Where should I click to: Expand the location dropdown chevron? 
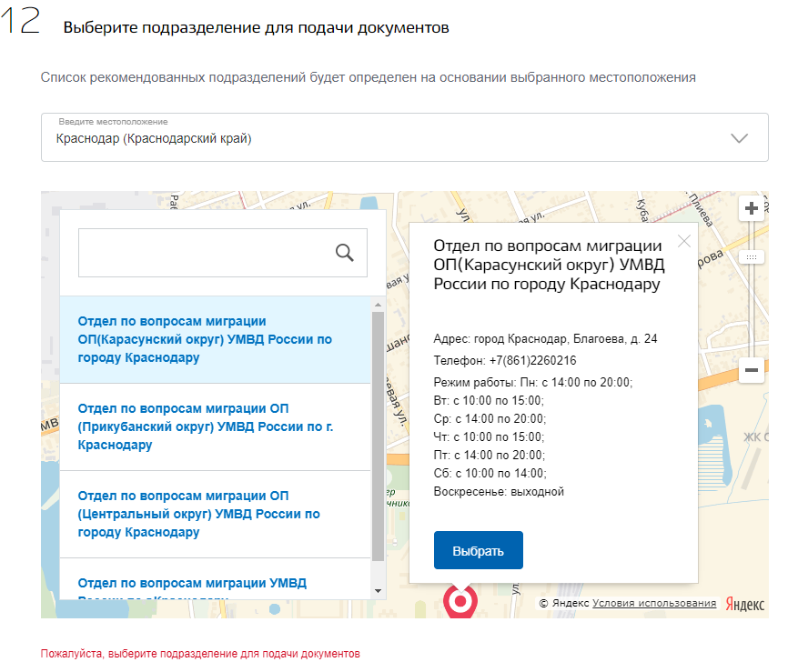(x=739, y=138)
